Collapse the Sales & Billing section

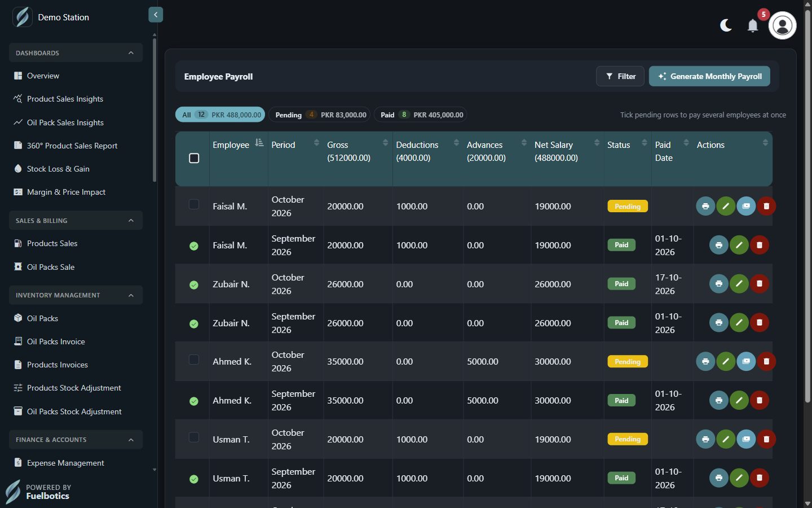tap(76, 220)
